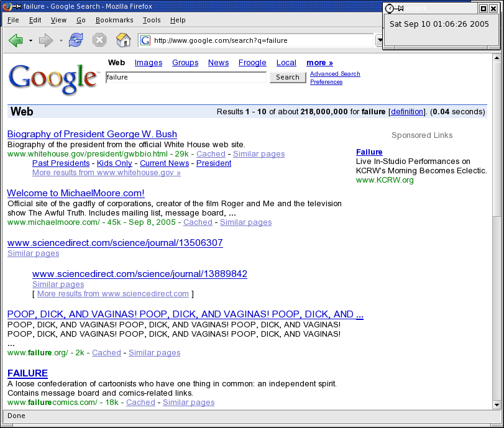Click the Stop loading icon

(x=99, y=40)
